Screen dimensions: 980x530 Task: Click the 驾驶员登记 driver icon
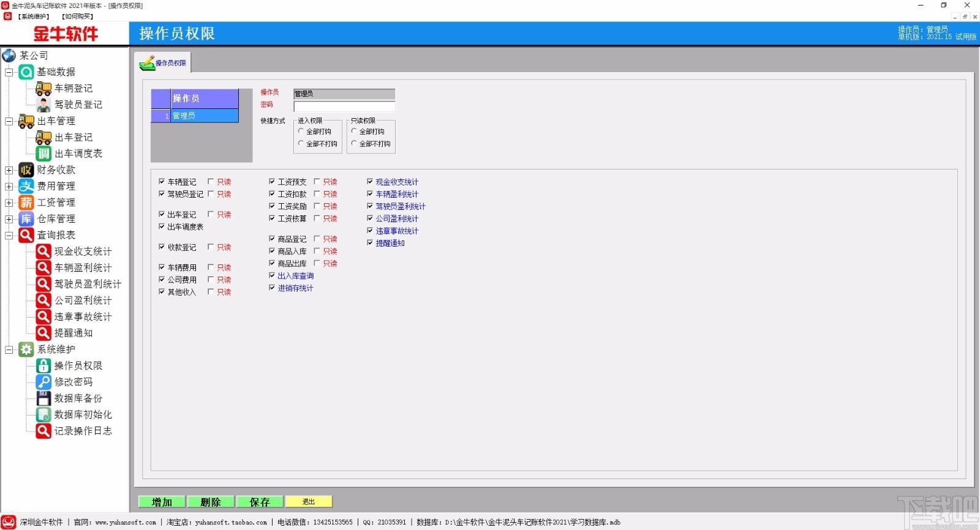(43, 105)
